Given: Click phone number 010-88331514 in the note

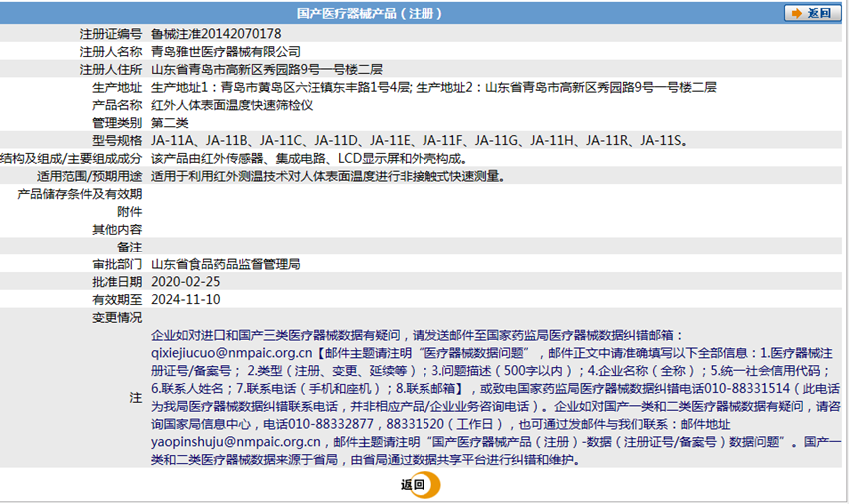Looking at the screenshot, I should 749,389.
